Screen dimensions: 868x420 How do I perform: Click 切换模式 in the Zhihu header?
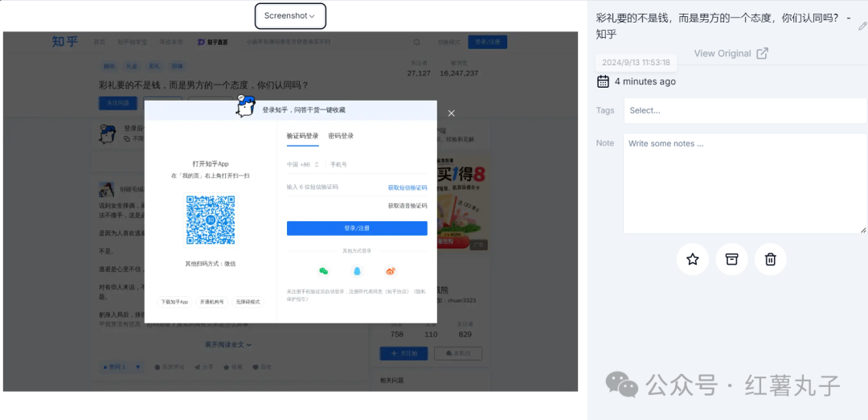(x=449, y=42)
